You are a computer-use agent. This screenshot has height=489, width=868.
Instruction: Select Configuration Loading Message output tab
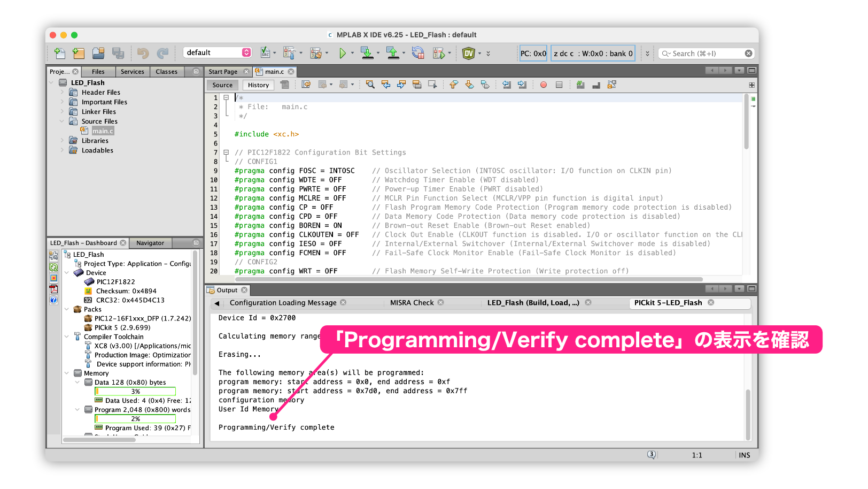tap(283, 303)
